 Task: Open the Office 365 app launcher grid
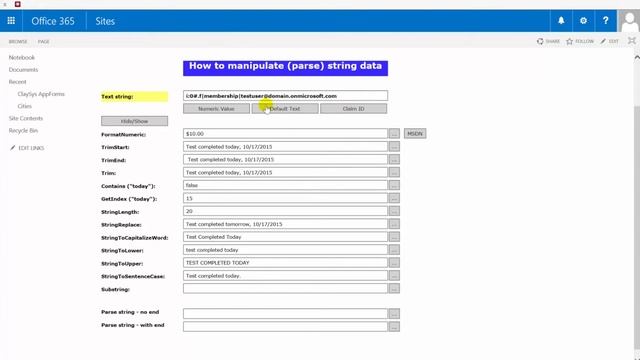pos(11,21)
